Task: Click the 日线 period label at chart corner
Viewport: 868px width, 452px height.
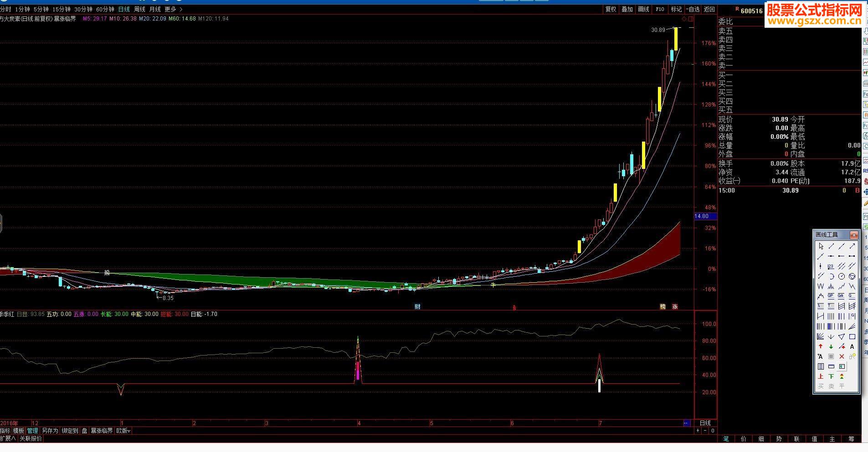Action: (705, 423)
